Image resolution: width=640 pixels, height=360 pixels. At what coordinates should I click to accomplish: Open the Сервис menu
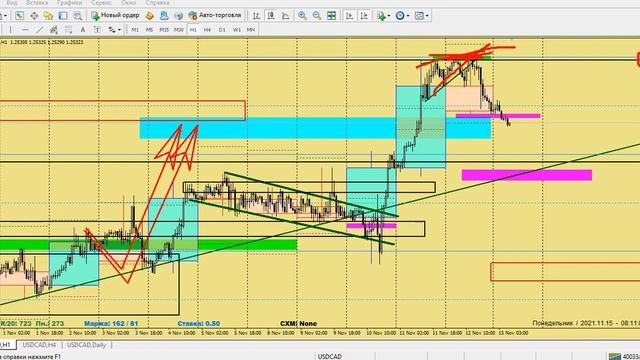[102, 2]
